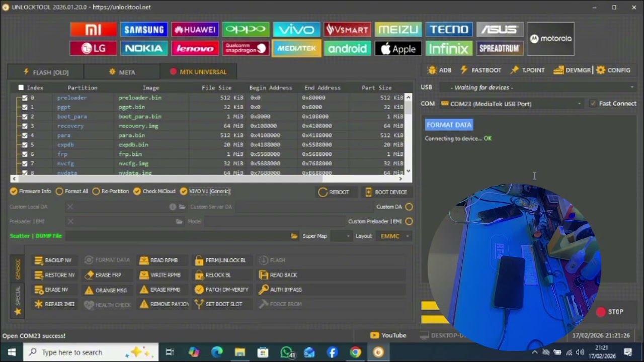Enable the Re-Partition option

click(111, 191)
